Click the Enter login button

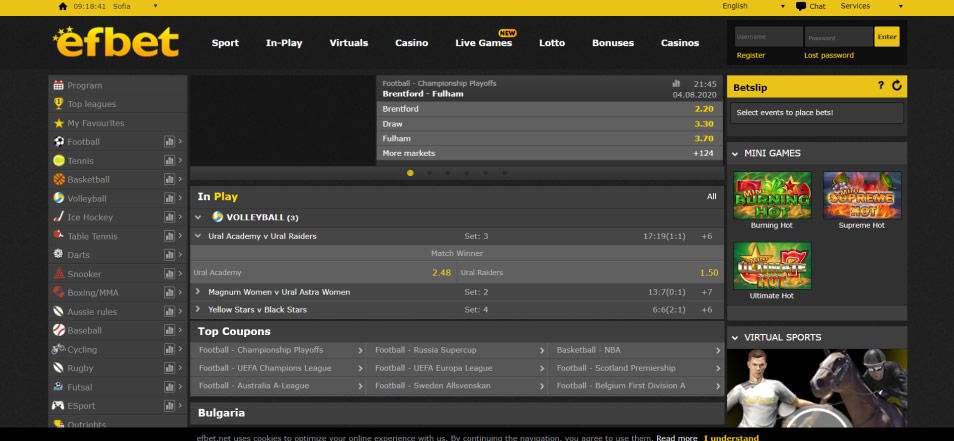[x=887, y=36]
